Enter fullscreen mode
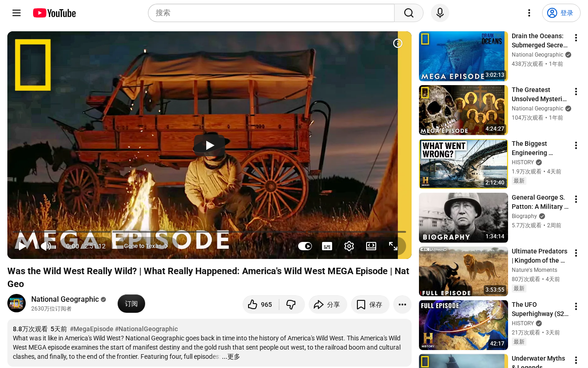The height and width of the screenshot is (368, 588). tap(393, 246)
